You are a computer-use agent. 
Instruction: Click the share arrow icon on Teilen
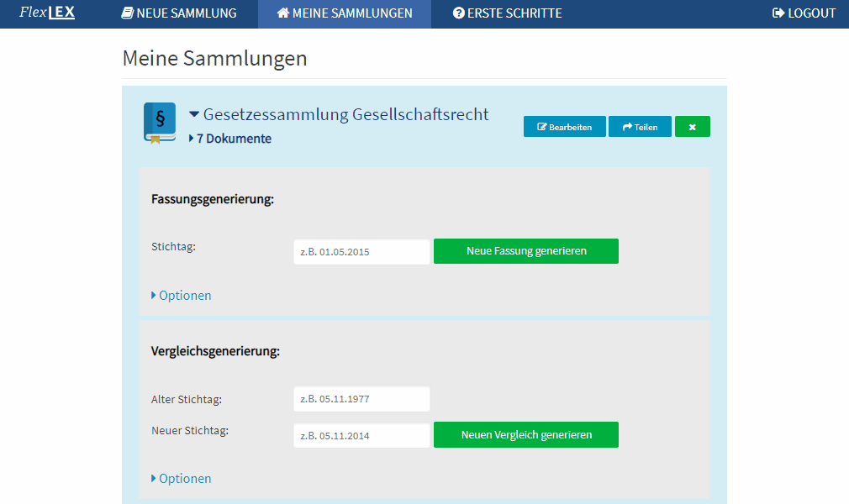(x=625, y=126)
